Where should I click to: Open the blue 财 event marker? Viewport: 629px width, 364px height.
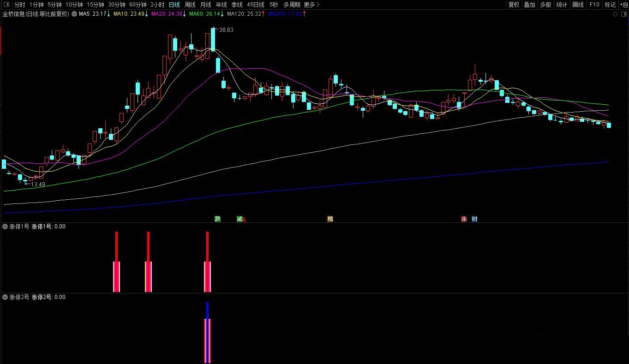pyautogui.click(x=474, y=219)
